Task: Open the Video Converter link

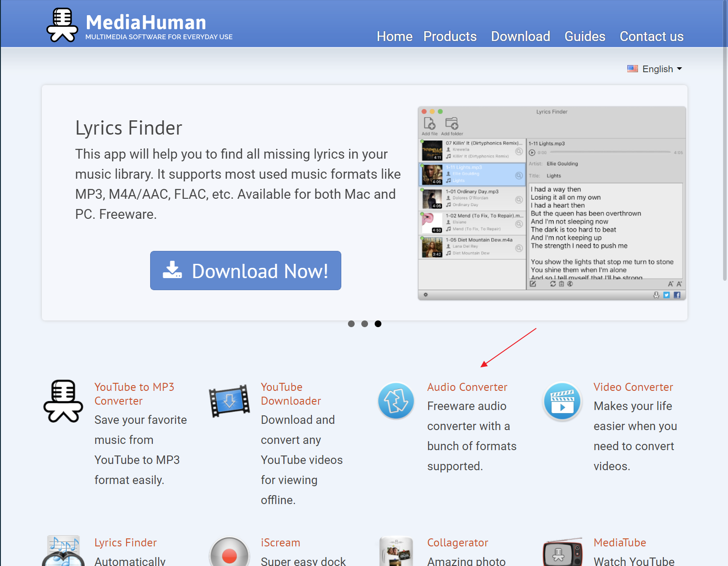Action: (x=633, y=387)
